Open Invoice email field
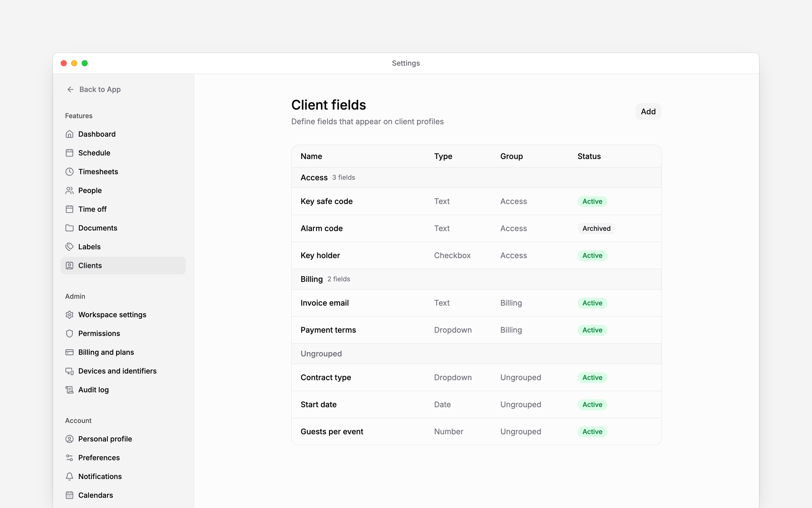Viewport: 812px width, 508px height. point(476,303)
